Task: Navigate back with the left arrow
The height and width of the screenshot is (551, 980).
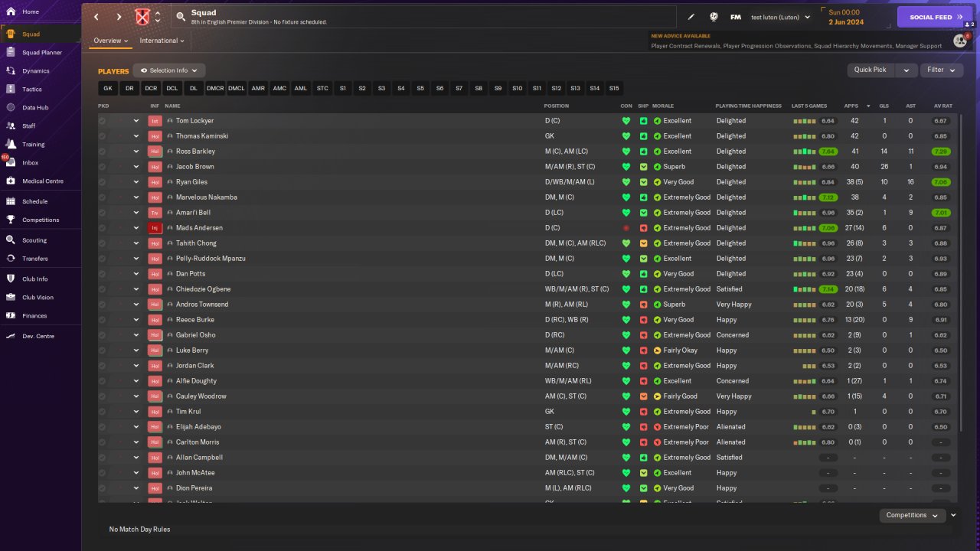Action: tap(96, 17)
